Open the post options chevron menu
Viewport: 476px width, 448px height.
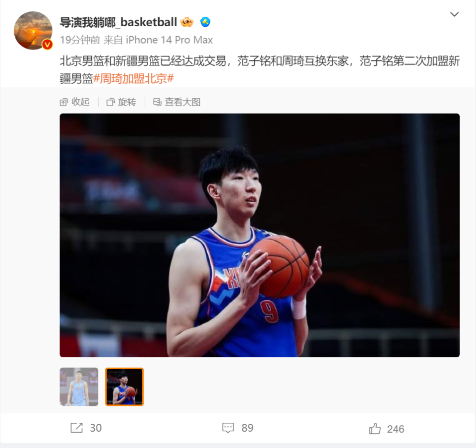454,14
